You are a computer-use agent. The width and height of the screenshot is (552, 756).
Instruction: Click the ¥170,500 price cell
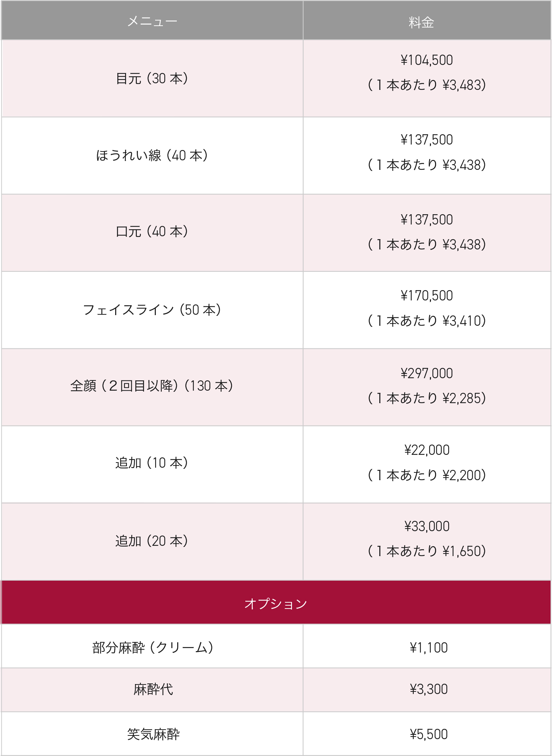(x=427, y=308)
